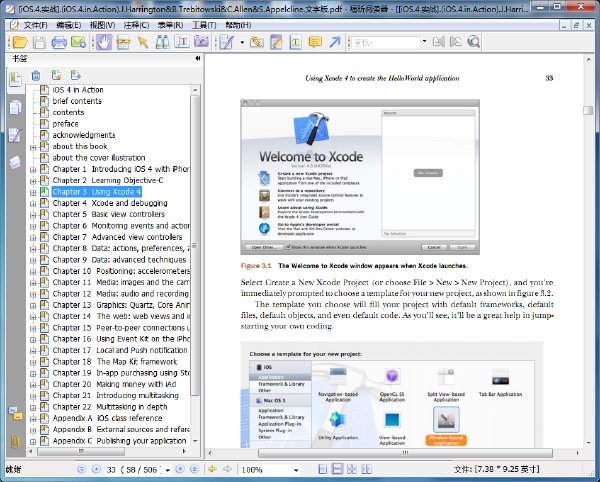The image size is (600, 482).
Task: Select the 'brief contents' bookmark
Action: click(x=77, y=101)
